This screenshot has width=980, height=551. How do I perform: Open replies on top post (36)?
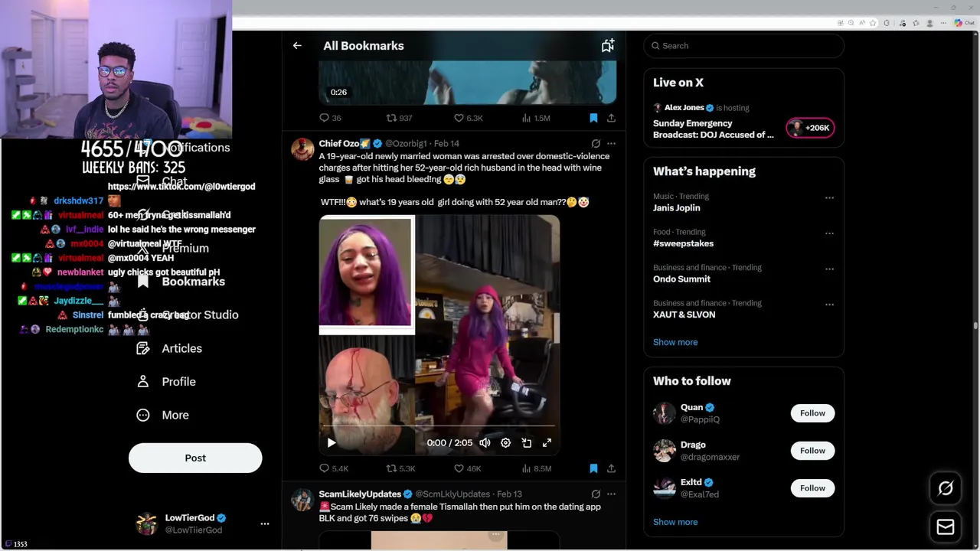(x=330, y=118)
